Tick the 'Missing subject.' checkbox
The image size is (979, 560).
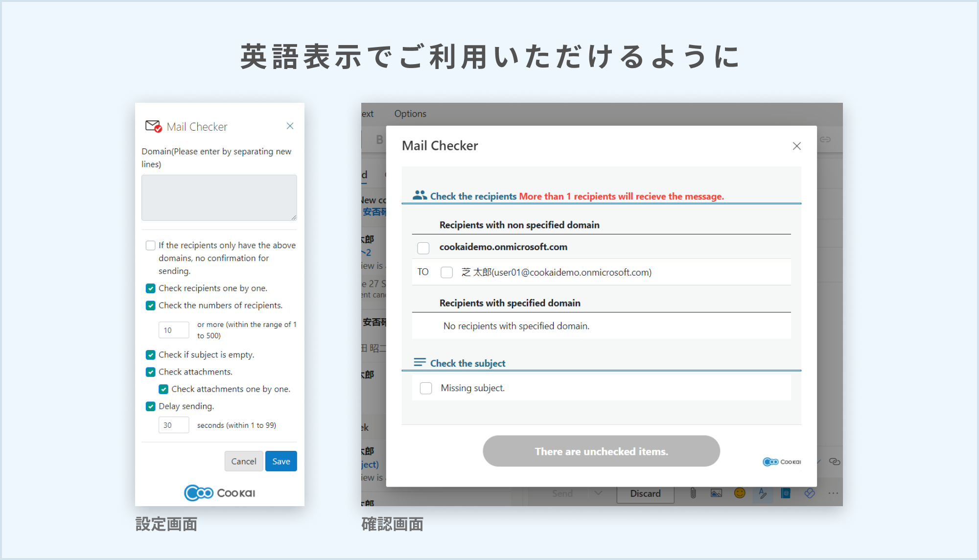click(x=426, y=388)
